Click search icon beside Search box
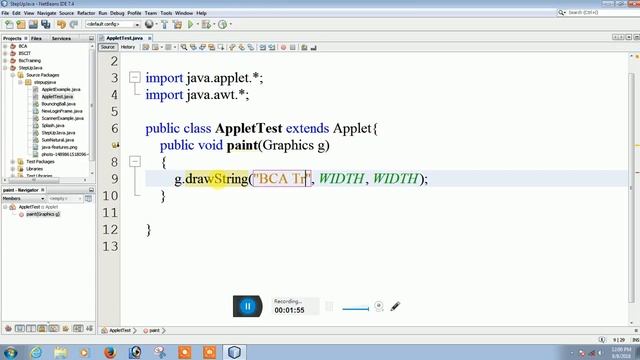This screenshot has width=640, height=360. (x=562, y=13)
